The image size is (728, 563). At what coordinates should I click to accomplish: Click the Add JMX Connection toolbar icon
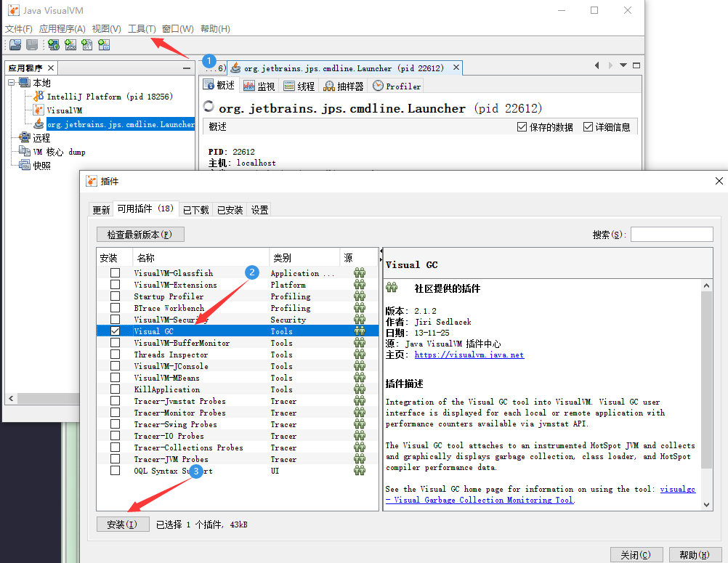click(x=70, y=44)
